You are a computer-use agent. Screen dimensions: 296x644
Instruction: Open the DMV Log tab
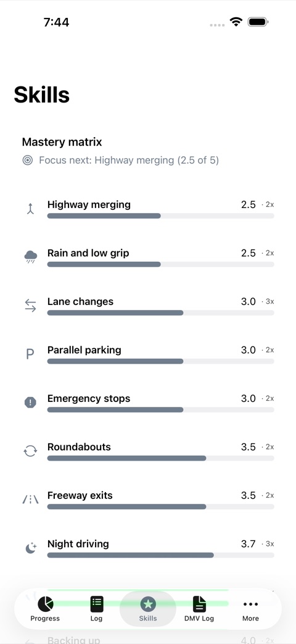click(x=199, y=609)
